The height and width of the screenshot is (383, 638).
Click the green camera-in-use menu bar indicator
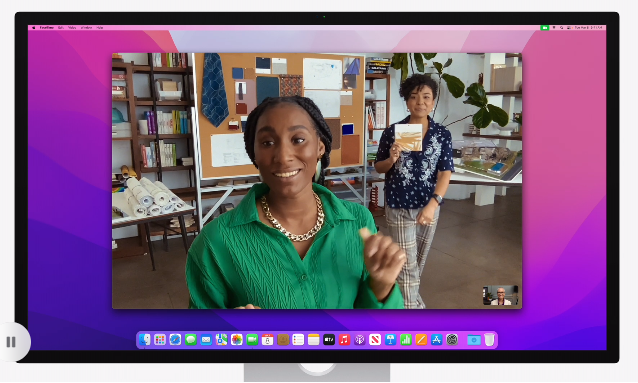point(544,28)
